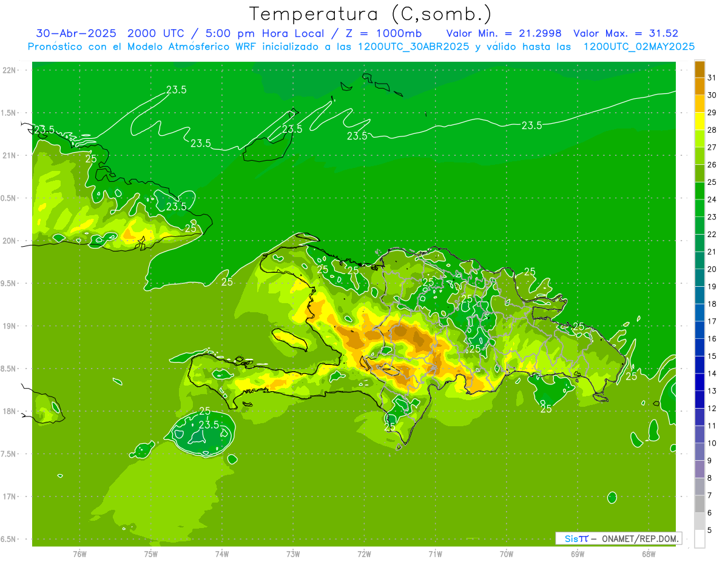The height and width of the screenshot is (562, 728).
Task: Click the color scale value 30
Action: coord(712,95)
